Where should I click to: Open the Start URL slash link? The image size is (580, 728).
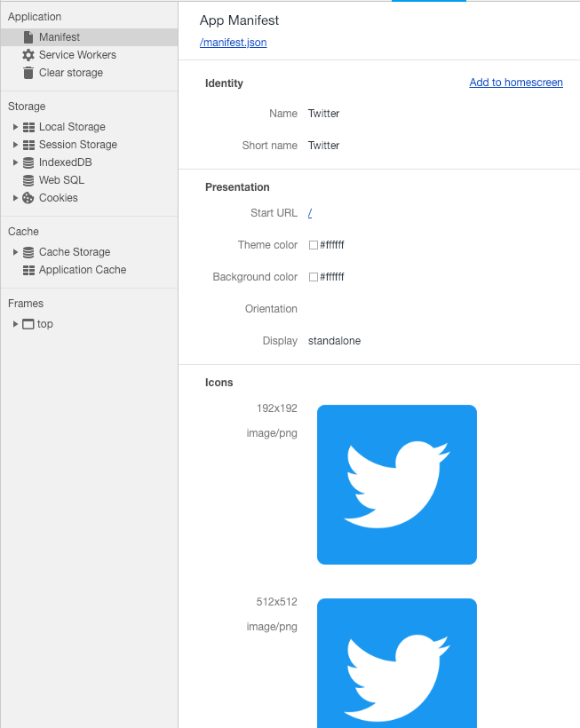point(310,213)
